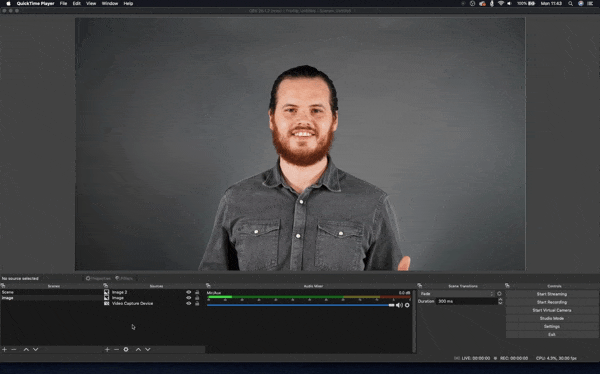
Task: Click the CPU usage status text
Action: pyautogui.click(x=556, y=358)
